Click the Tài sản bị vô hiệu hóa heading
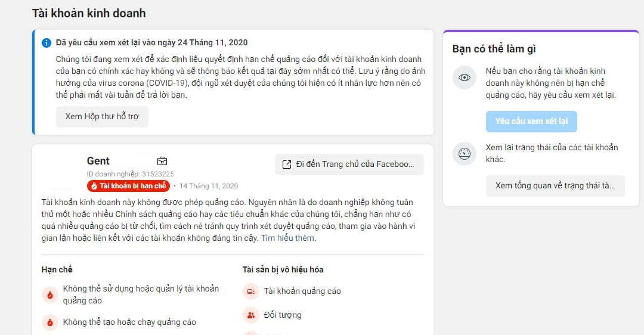This screenshot has height=335, width=644. coord(283,269)
